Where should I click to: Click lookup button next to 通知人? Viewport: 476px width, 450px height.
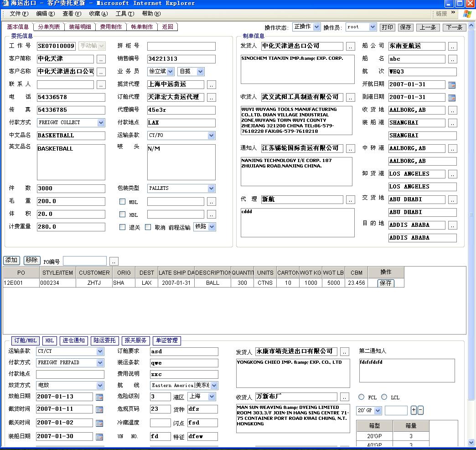350,149
